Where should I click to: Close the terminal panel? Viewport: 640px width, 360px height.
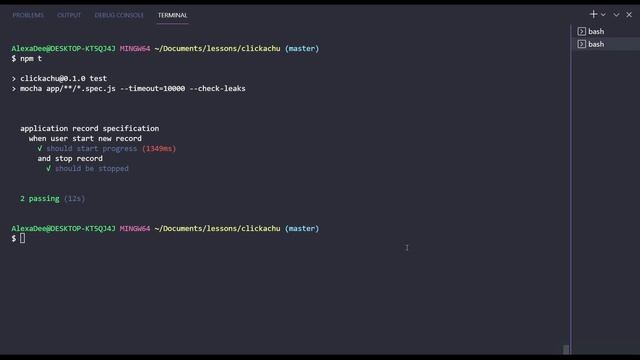[629, 15]
